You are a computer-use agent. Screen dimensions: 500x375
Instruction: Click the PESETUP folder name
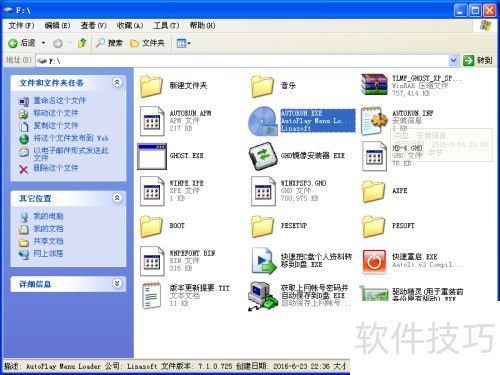tap(294, 226)
